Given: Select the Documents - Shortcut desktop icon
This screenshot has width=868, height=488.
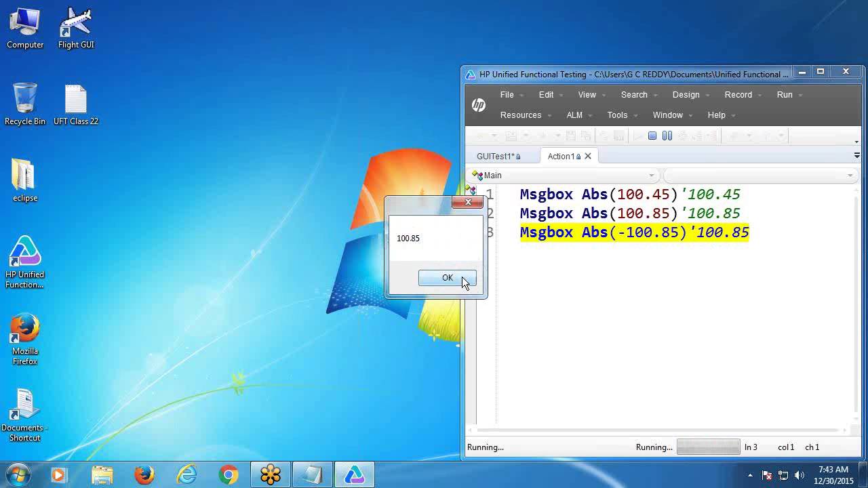Looking at the screenshot, I should (25, 415).
